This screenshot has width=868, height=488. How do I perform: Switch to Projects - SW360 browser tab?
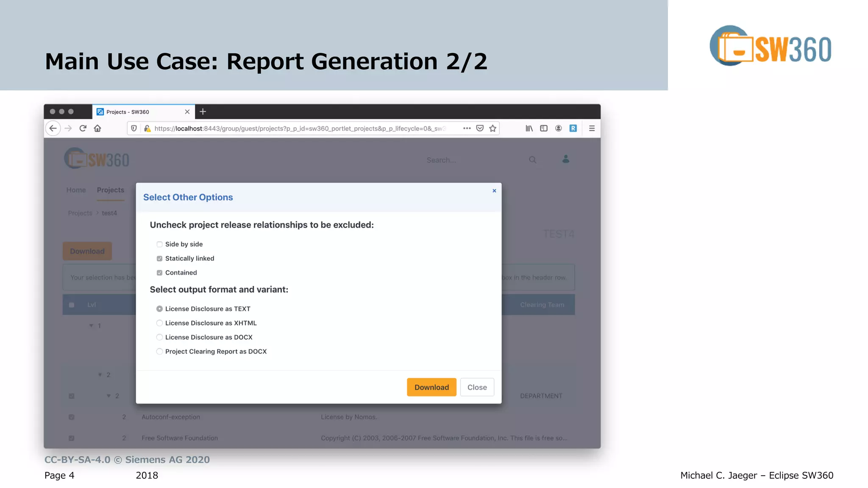click(x=144, y=112)
